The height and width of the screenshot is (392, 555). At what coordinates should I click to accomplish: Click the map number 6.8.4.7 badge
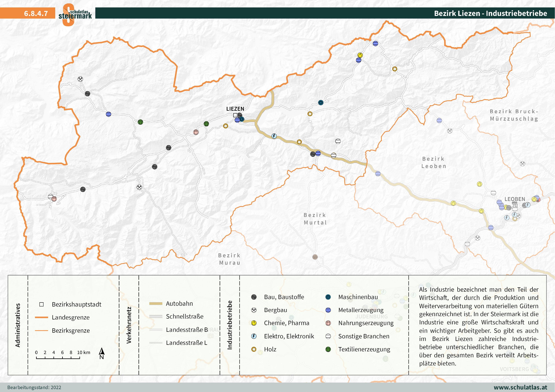point(36,13)
